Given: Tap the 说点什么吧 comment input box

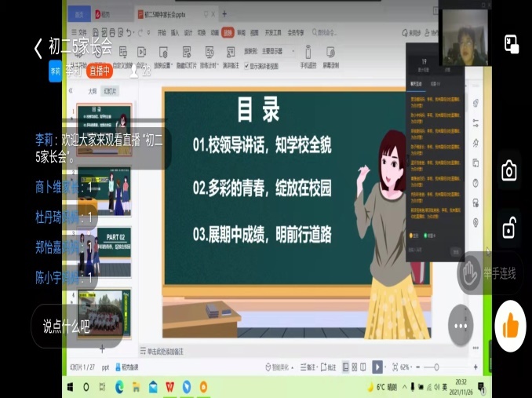Looking at the screenshot, I should (77, 326).
